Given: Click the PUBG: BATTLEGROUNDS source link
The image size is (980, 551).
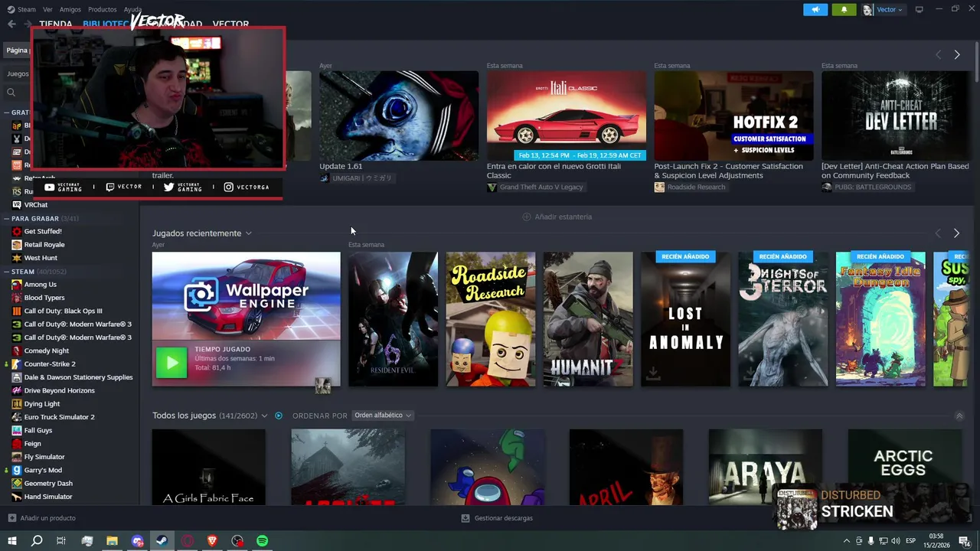Looking at the screenshot, I should click(x=872, y=187).
